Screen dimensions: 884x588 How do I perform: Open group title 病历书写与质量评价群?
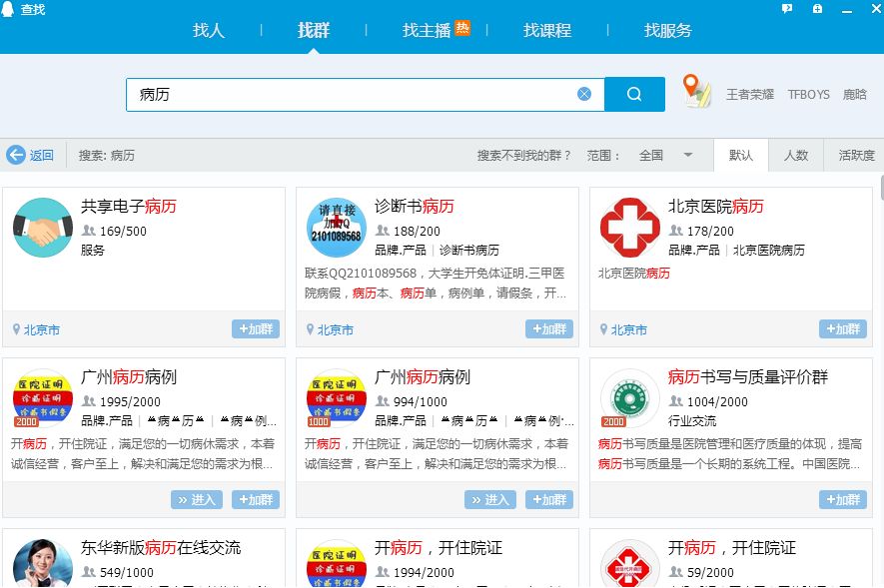(748, 376)
